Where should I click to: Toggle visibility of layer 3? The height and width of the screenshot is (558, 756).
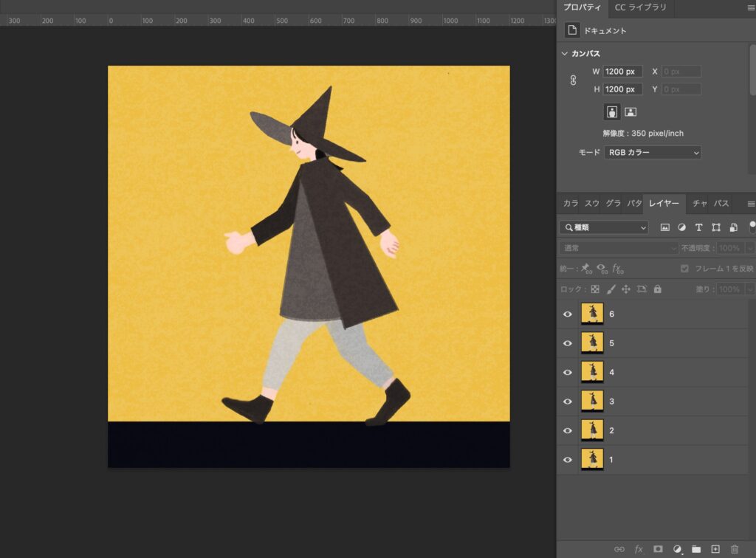pyautogui.click(x=568, y=402)
